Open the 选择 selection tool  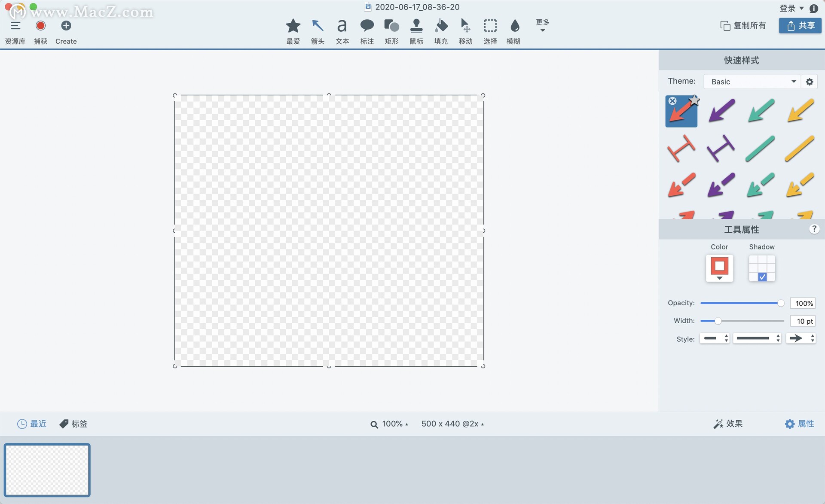tap(490, 30)
